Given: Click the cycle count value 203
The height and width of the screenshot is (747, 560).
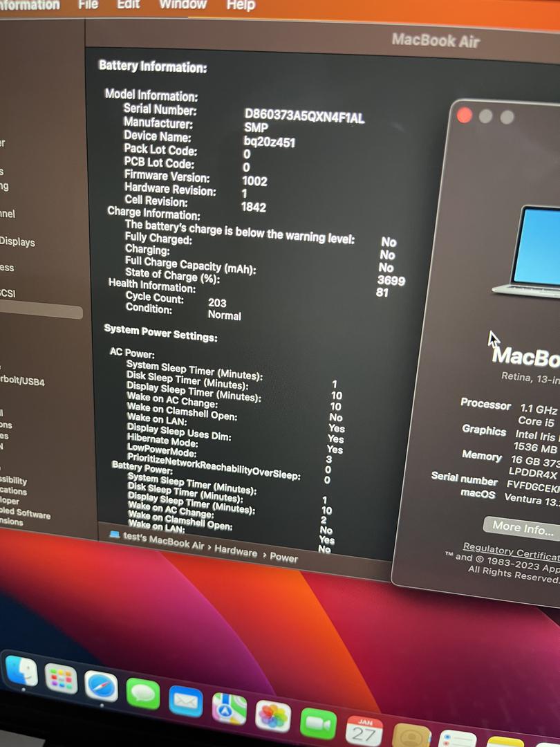Looking at the screenshot, I should [217, 303].
